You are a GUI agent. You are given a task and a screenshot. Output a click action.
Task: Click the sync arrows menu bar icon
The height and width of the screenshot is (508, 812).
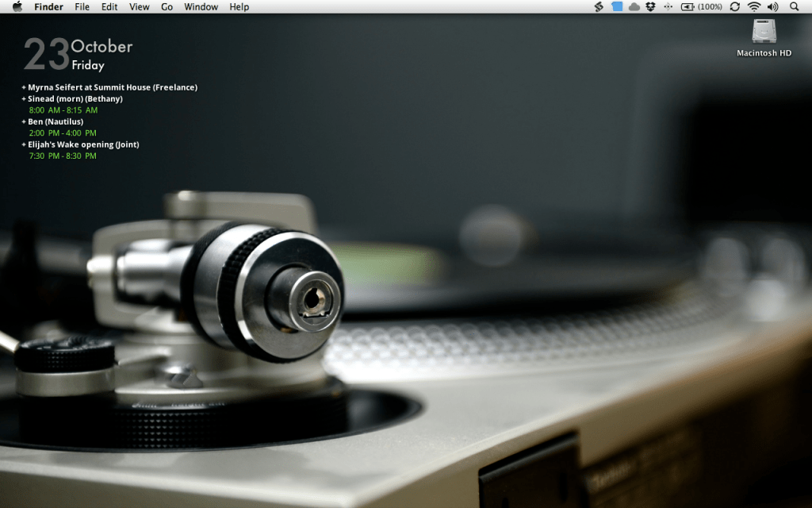point(734,6)
